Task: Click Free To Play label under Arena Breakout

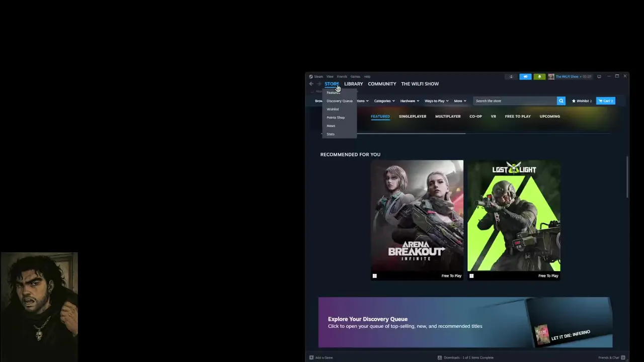Action: point(451,276)
